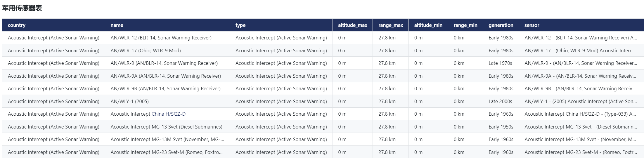Select the altitude_min column header
This screenshot has width=644, height=158.
[428, 25]
